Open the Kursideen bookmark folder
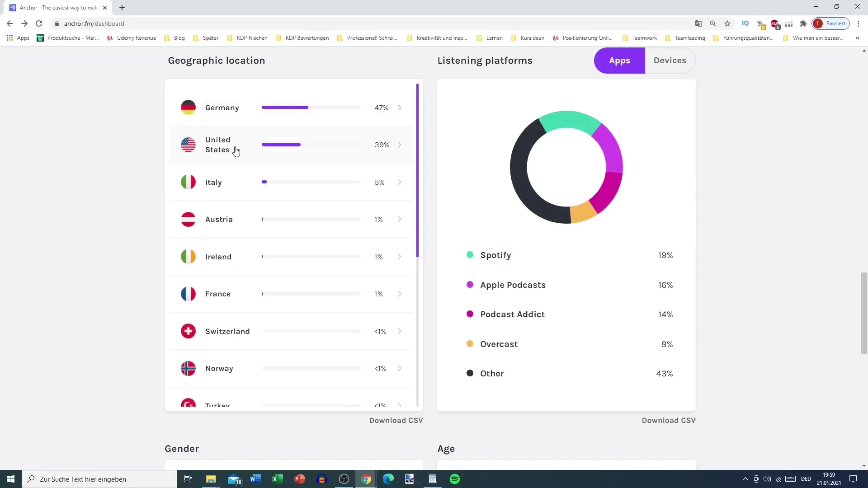868x488 pixels. tap(528, 38)
